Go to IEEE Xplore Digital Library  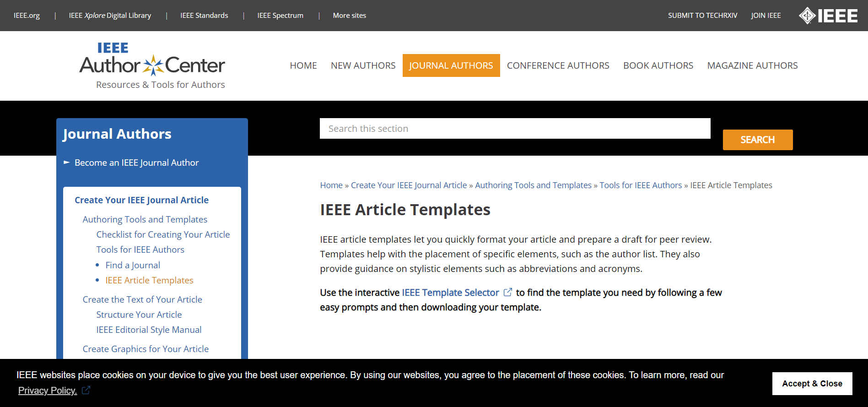pos(110,16)
